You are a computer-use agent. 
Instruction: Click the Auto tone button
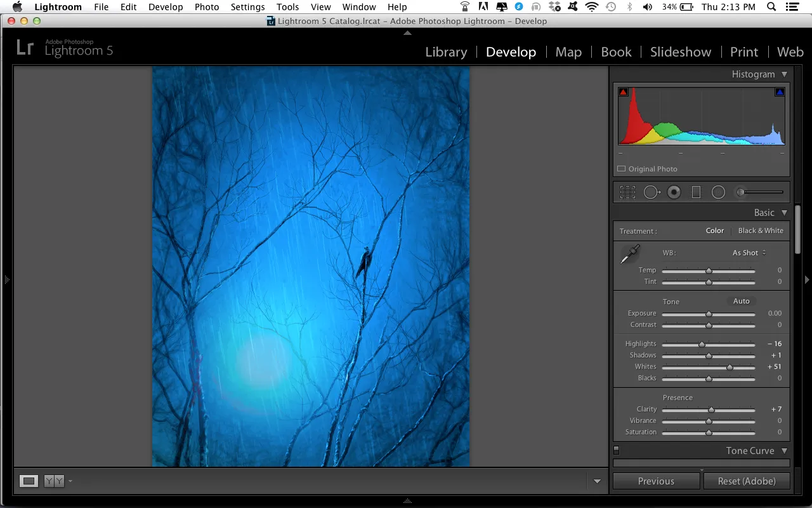(x=742, y=301)
